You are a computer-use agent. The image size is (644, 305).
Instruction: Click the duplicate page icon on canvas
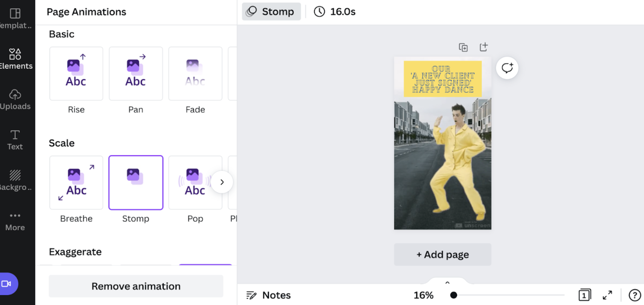463,47
